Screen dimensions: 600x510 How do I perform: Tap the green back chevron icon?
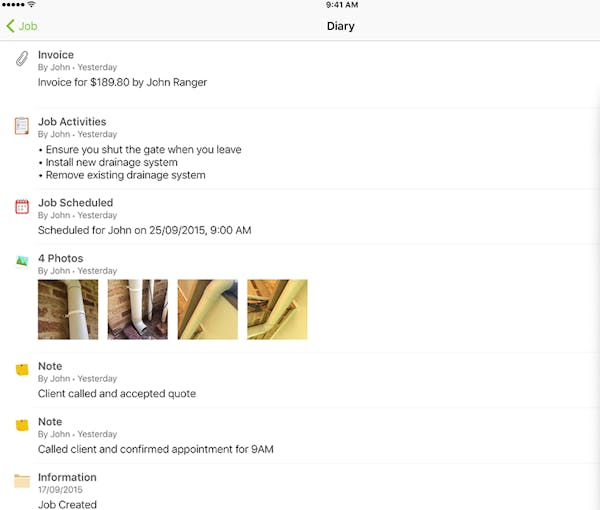tap(10, 26)
